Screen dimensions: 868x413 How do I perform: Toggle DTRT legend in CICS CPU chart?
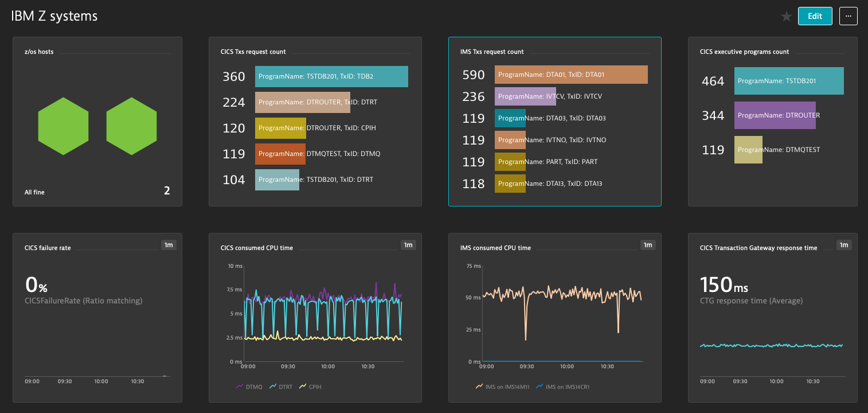[x=281, y=387]
